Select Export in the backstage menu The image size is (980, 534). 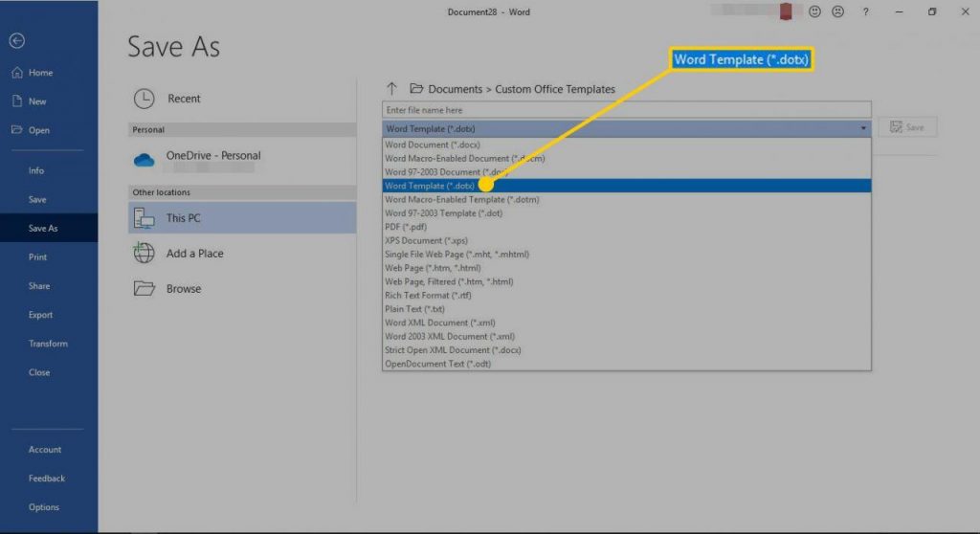point(40,315)
